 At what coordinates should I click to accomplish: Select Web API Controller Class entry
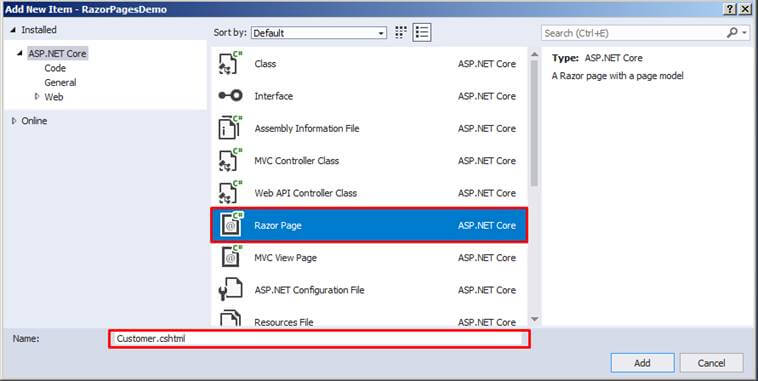pyautogui.click(x=306, y=193)
